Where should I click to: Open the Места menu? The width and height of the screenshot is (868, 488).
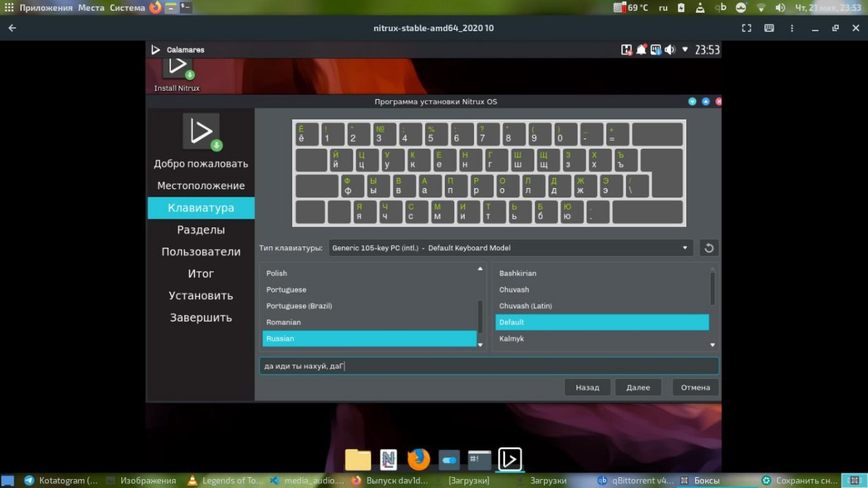[x=91, y=7]
